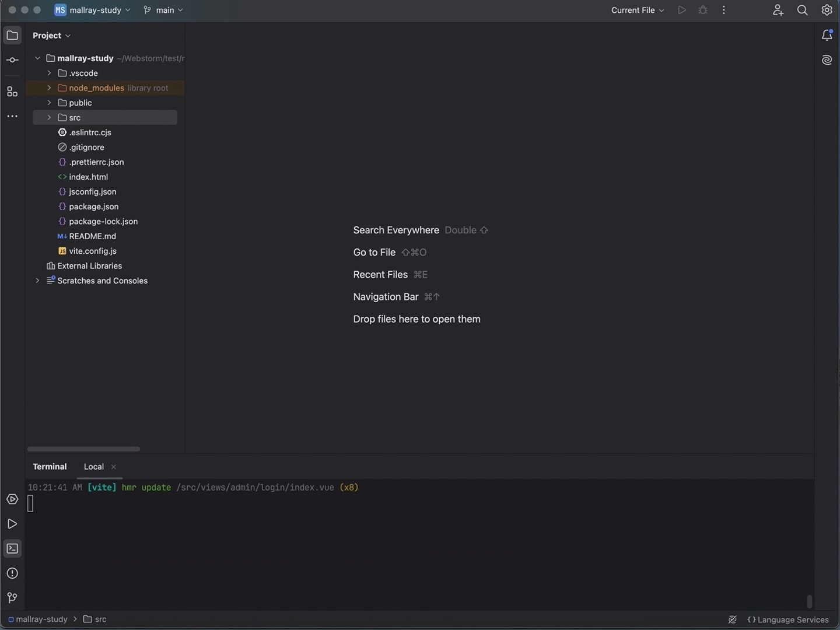Viewport: 840px width, 630px height.
Task: Click the Debug bug icon
Action: pos(703,10)
